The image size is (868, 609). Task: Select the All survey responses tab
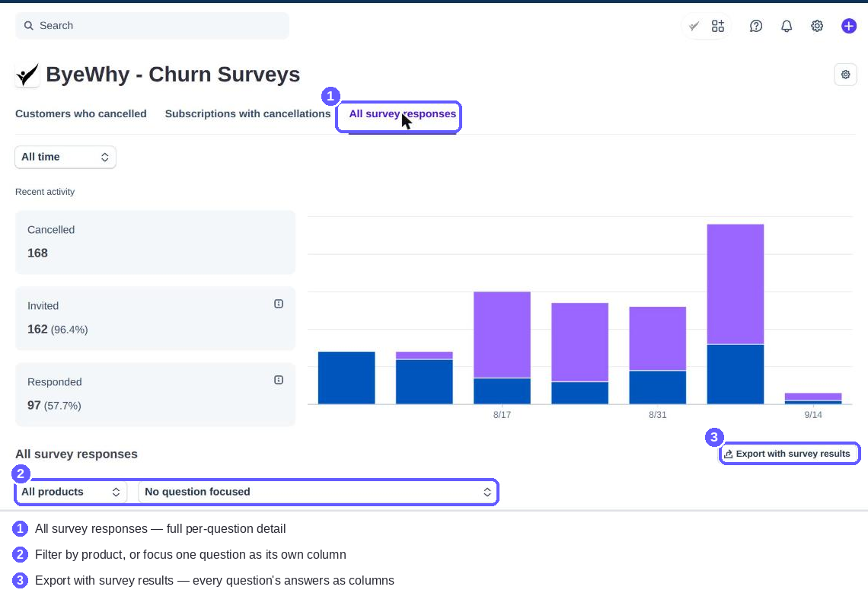(403, 114)
